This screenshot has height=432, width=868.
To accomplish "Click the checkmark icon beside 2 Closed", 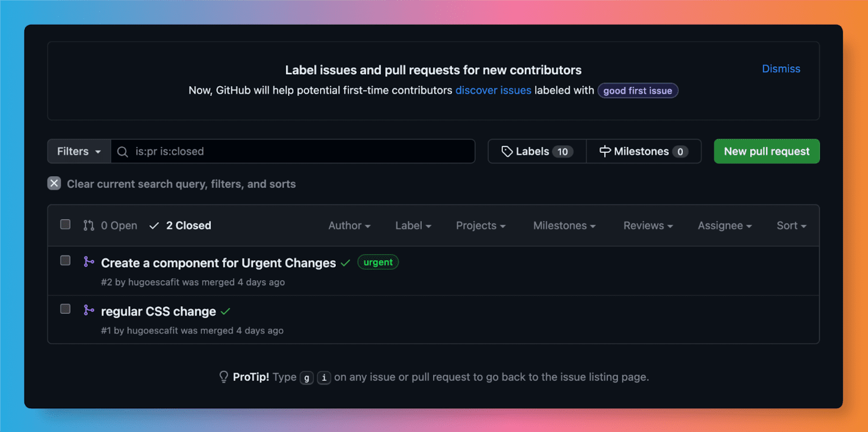I will point(154,225).
